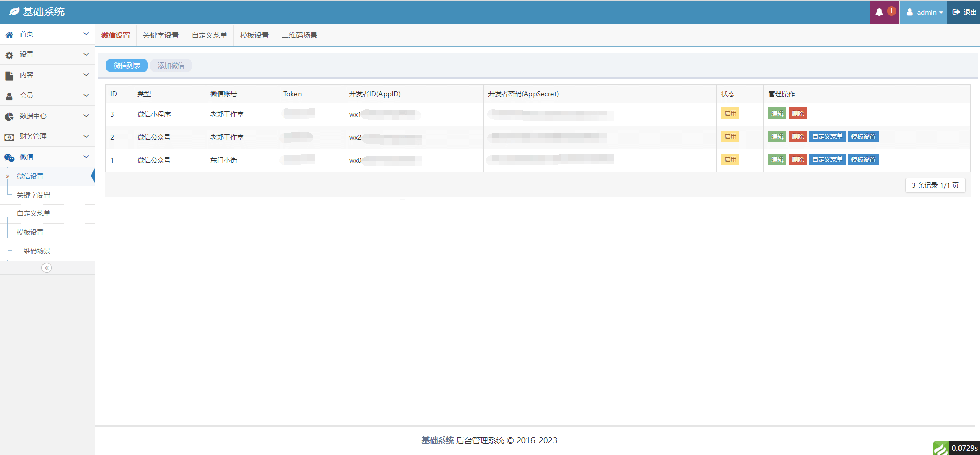The height and width of the screenshot is (455, 980).
Task: Click the data center pie chart icon
Action: [x=9, y=117]
